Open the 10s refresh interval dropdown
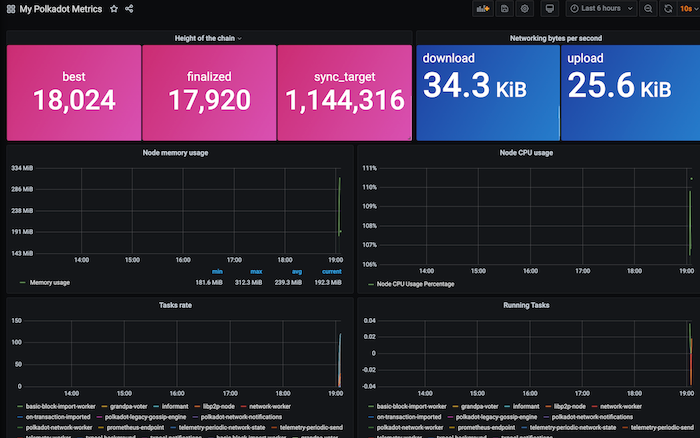 [689, 9]
